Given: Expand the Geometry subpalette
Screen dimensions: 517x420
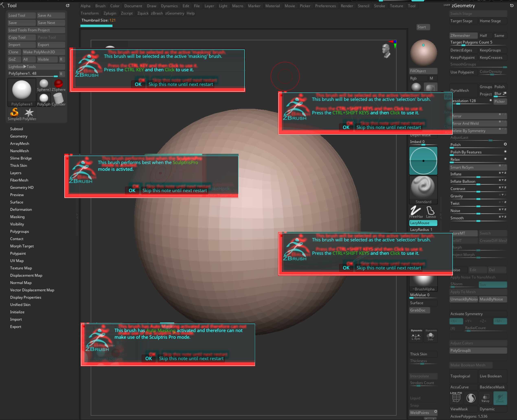Looking at the screenshot, I should click(19, 136).
